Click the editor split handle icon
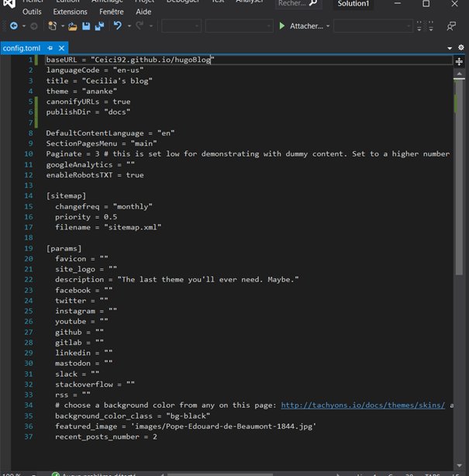This screenshot has width=469, height=476. (x=459, y=61)
